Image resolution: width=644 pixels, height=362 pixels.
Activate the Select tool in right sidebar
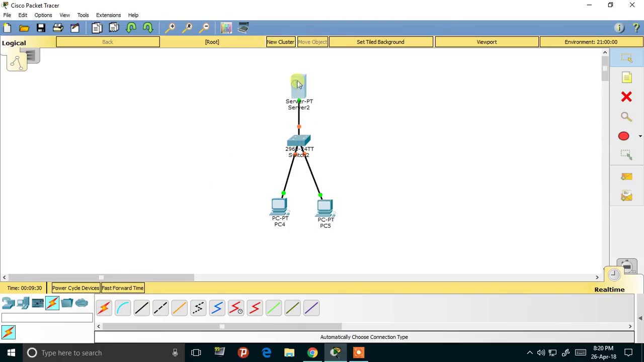point(626,58)
